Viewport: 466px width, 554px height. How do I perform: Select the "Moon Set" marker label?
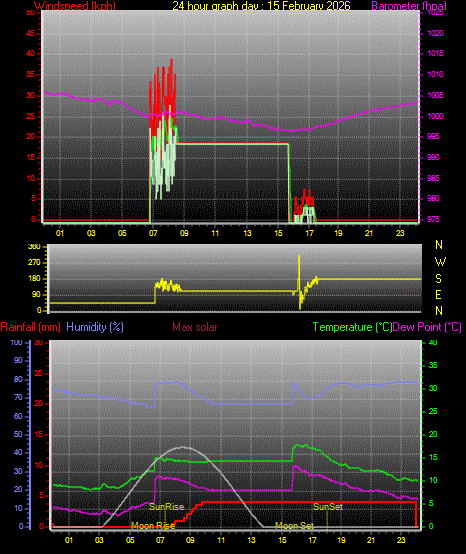point(294,526)
